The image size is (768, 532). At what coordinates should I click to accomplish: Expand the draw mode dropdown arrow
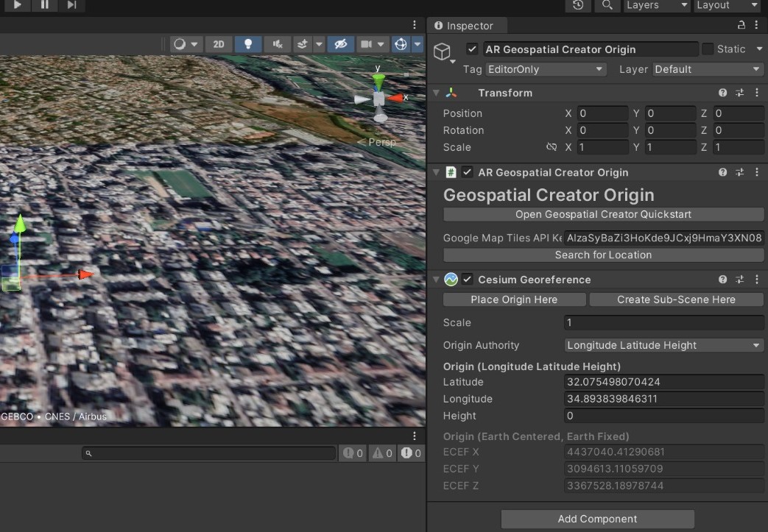(x=194, y=45)
